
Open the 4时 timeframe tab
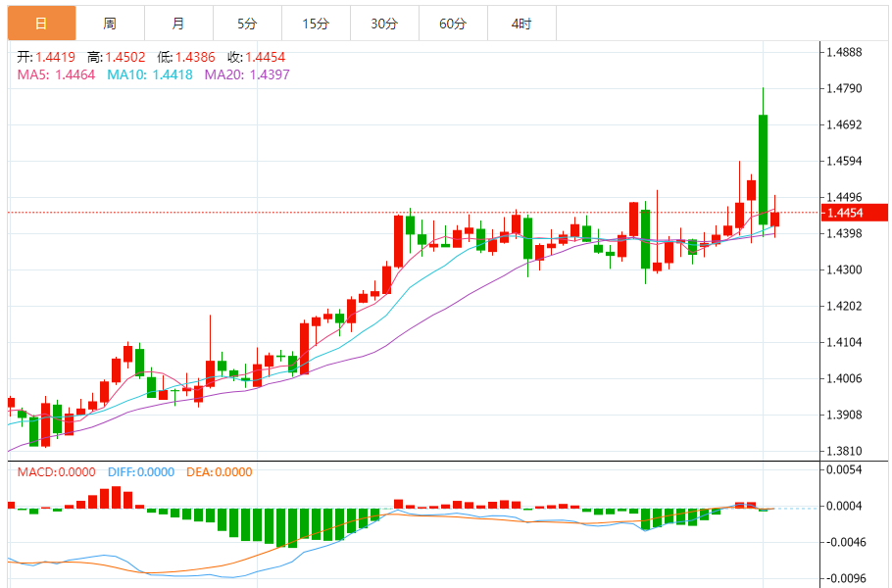521,24
